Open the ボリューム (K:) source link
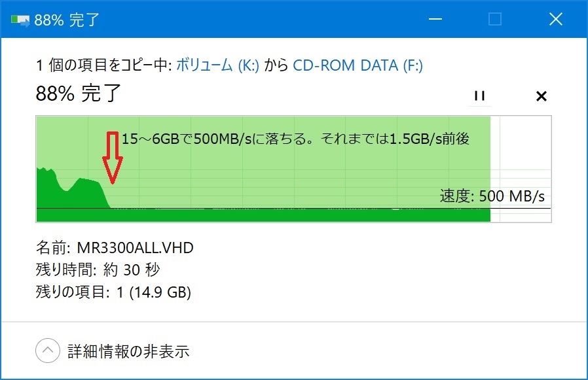588x380 pixels. 217,65
